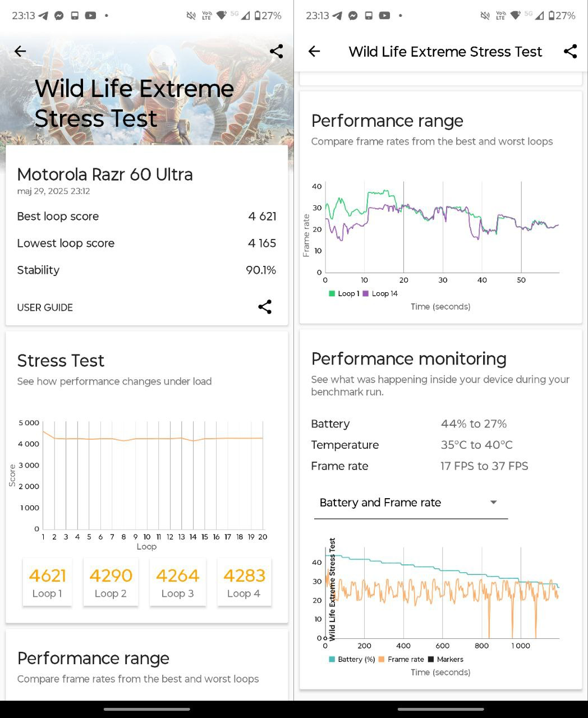Toggle the Loop 14 purple legend swatch
This screenshot has width=588, height=718.
coord(366,293)
